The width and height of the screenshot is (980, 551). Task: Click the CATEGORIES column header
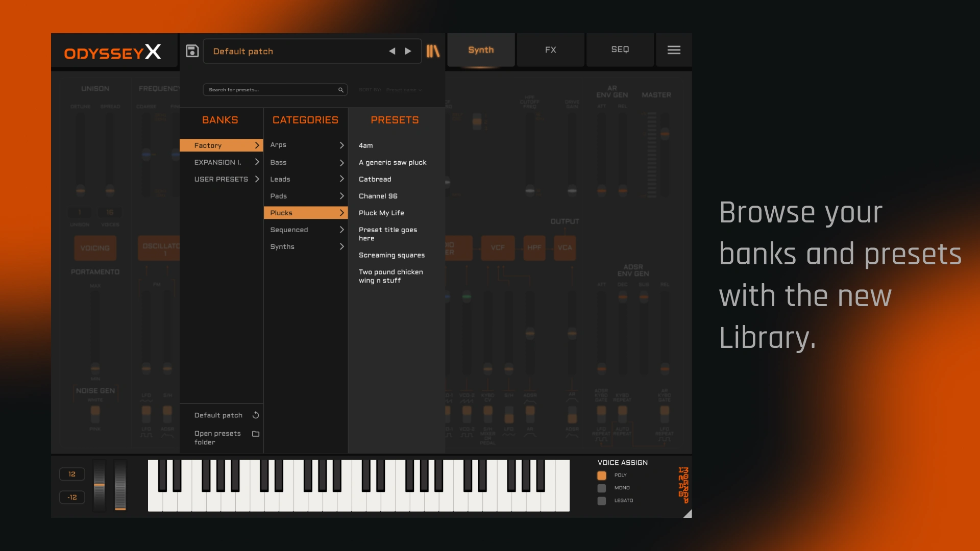click(305, 120)
